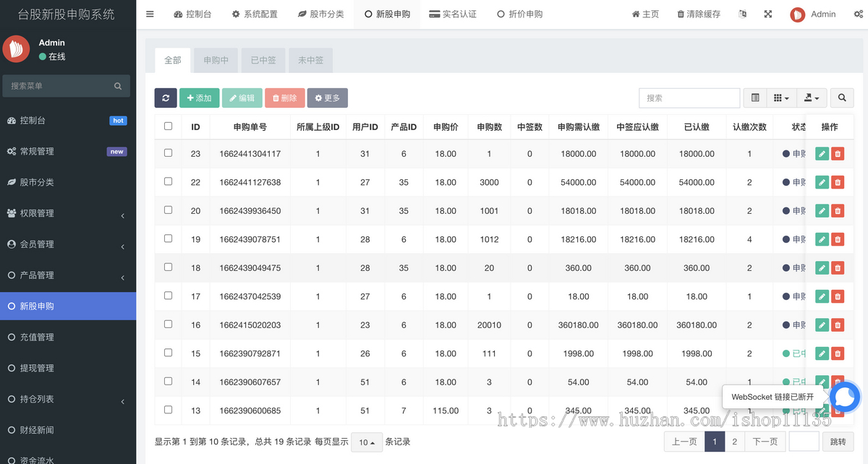
Task: Check the box for row ID 20
Action: coord(169,210)
